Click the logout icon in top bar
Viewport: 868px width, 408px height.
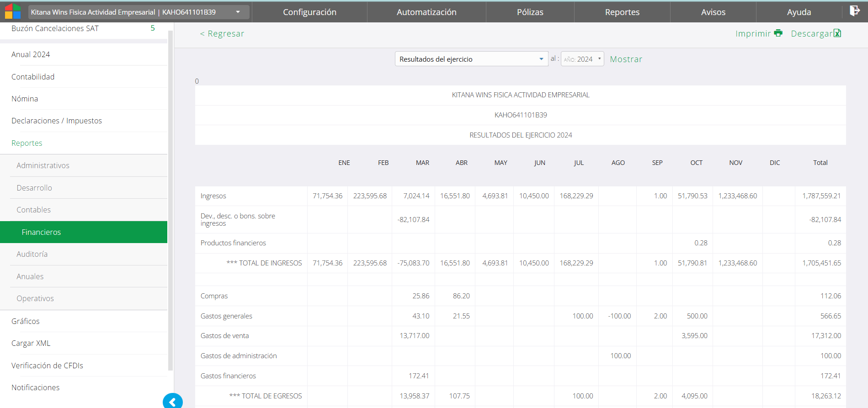854,11
